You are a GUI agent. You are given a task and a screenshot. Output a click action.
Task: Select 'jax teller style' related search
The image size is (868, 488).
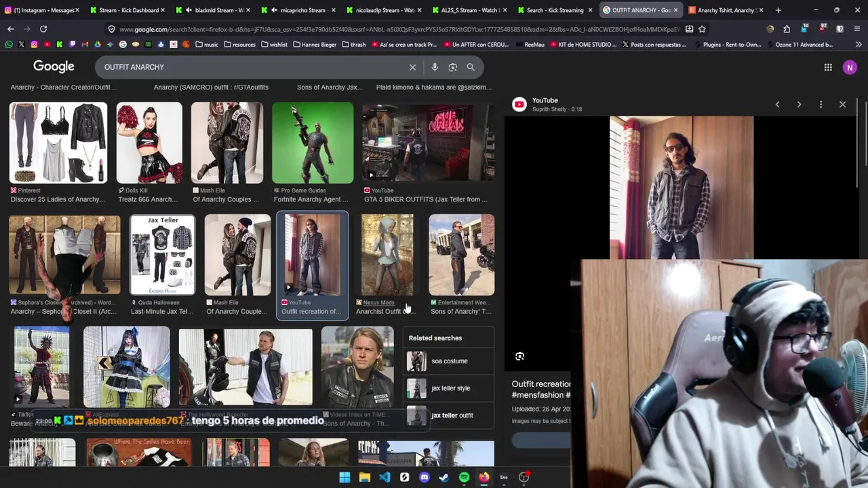tap(448, 388)
